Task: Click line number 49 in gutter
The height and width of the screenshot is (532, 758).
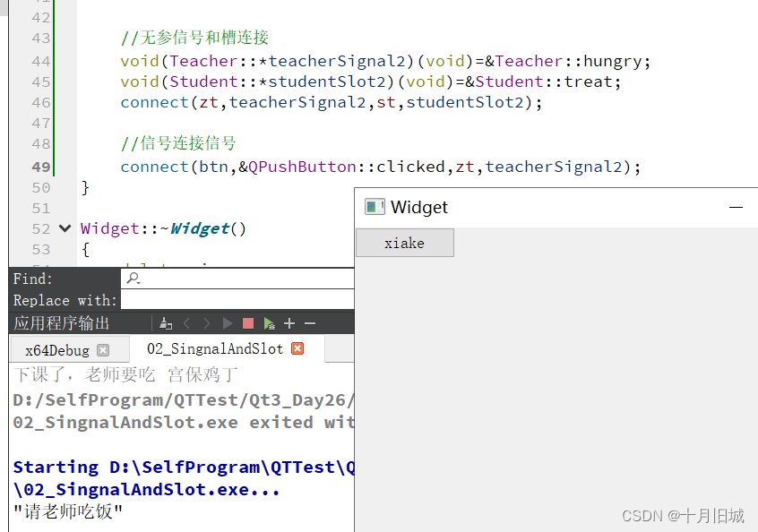Action: pyautogui.click(x=41, y=167)
